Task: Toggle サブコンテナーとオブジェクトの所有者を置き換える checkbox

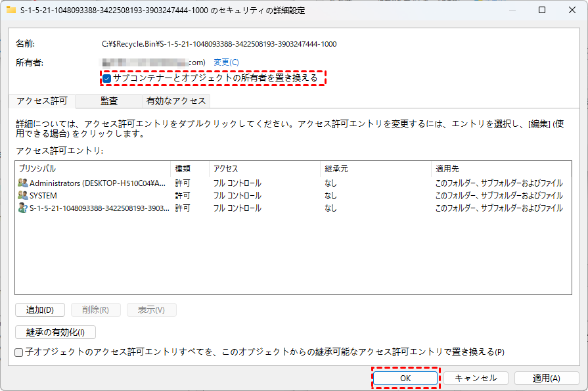Action: pyautogui.click(x=106, y=78)
